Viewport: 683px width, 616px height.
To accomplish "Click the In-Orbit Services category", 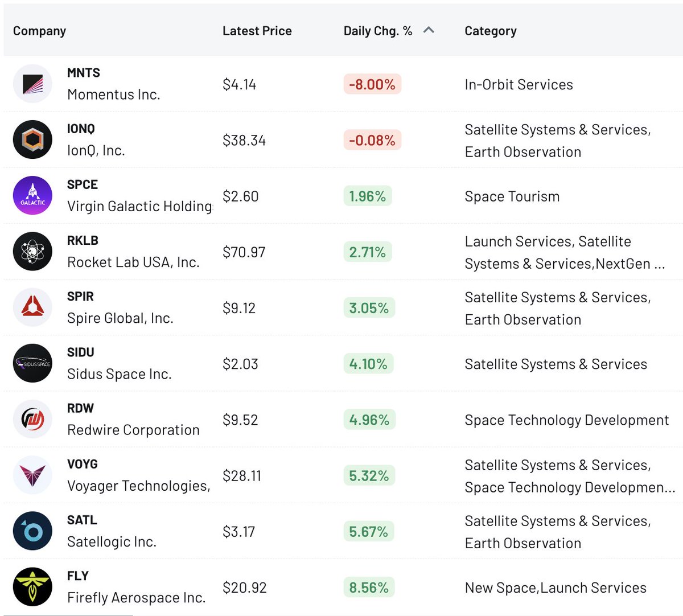I will (519, 85).
